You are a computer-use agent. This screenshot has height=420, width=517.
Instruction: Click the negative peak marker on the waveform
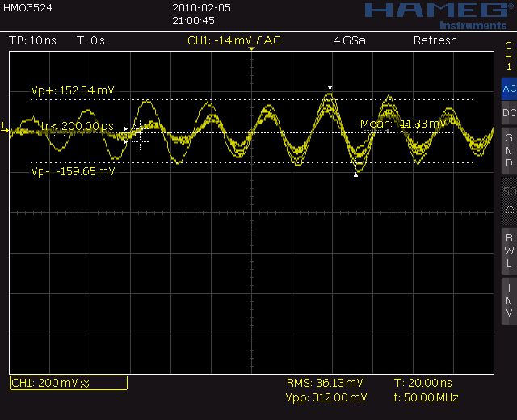pyautogui.click(x=355, y=174)
